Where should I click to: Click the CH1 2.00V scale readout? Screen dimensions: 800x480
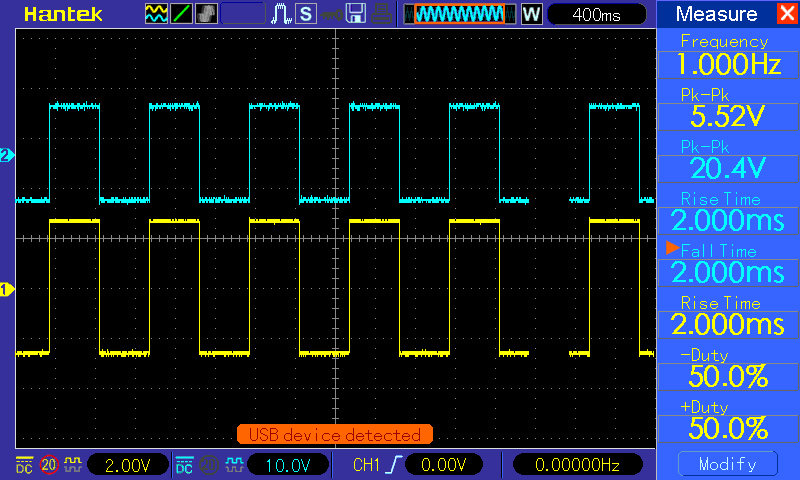128,465
